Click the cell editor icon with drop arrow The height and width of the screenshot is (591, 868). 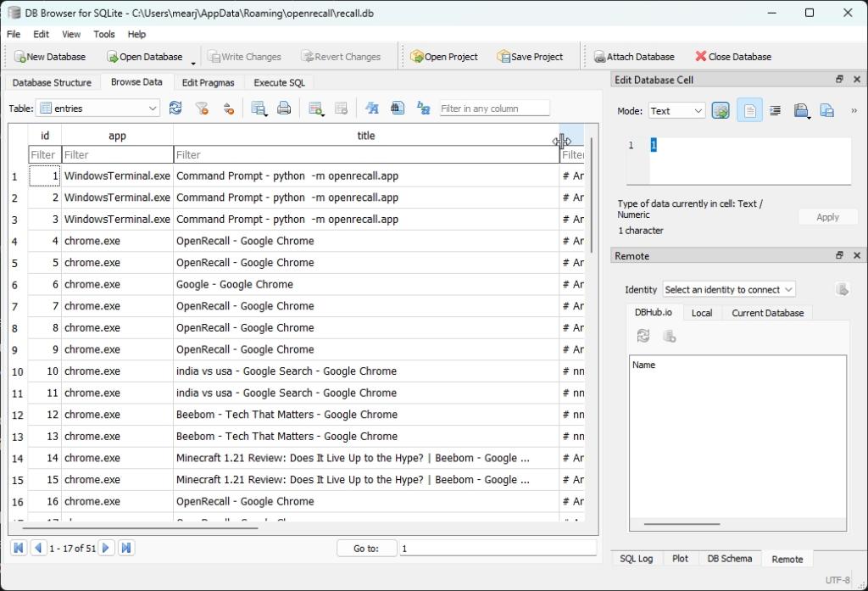[802, 111]
